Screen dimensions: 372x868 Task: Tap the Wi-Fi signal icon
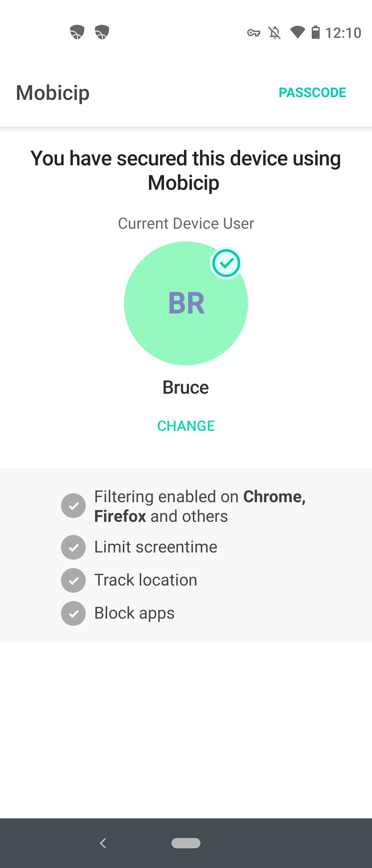click(298, 32)
